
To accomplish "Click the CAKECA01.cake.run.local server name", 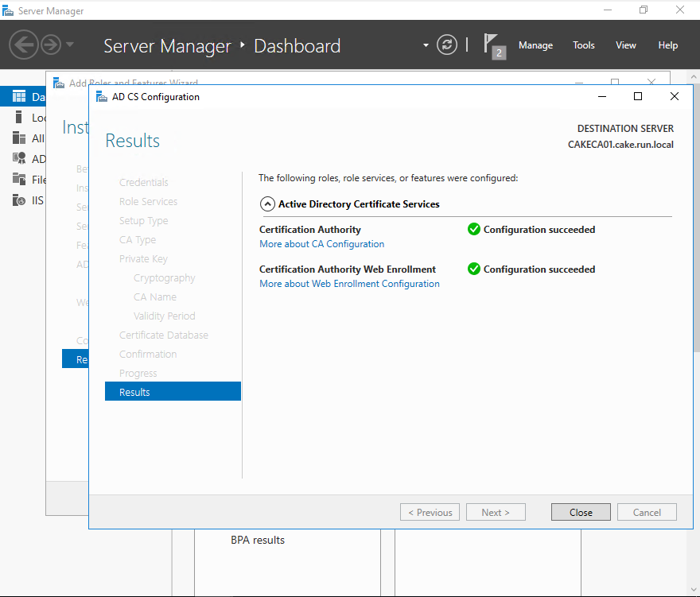I will pos(620,145).
